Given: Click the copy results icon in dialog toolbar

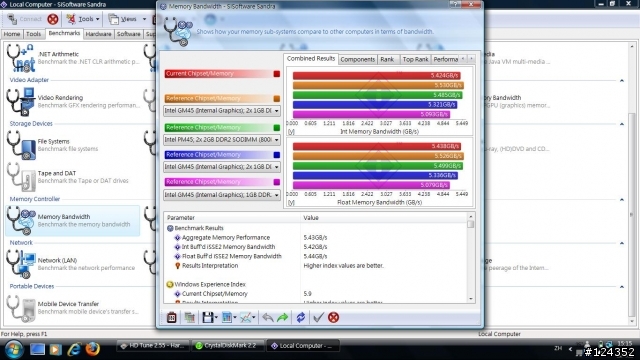Looking at the screenshot, I should (189, 317).
